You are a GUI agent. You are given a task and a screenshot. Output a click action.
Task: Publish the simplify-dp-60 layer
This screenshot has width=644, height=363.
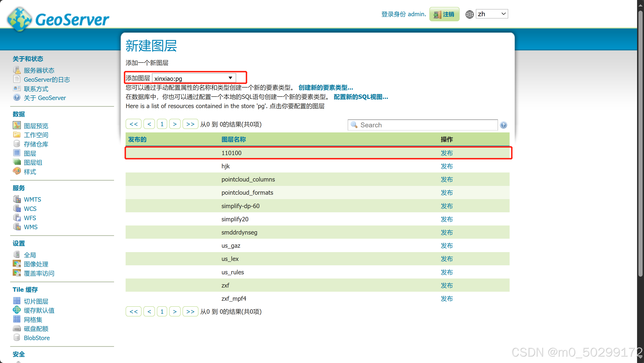(446, 206)
